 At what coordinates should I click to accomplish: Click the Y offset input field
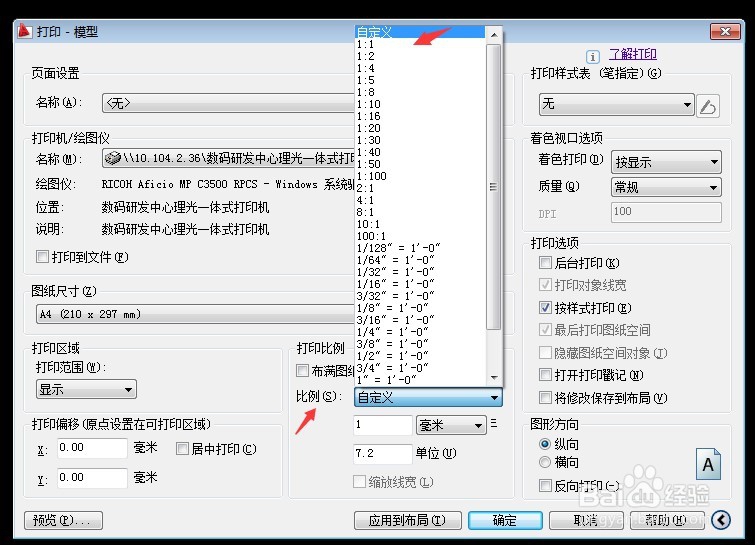tap(92, 478)
